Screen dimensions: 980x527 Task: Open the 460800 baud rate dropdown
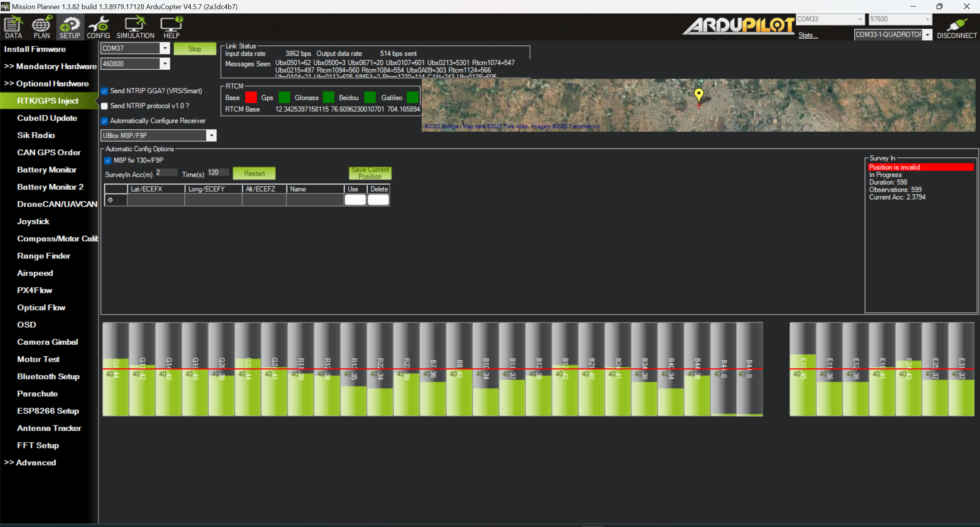[x=165, y=64]
